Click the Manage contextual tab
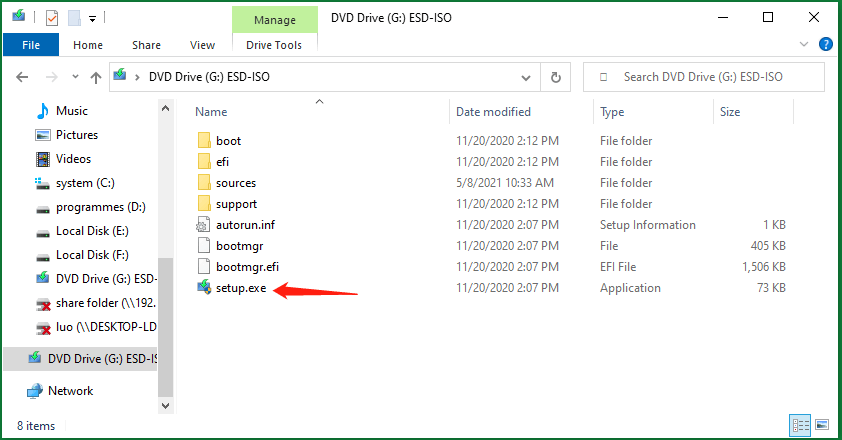 pos(274,20)
